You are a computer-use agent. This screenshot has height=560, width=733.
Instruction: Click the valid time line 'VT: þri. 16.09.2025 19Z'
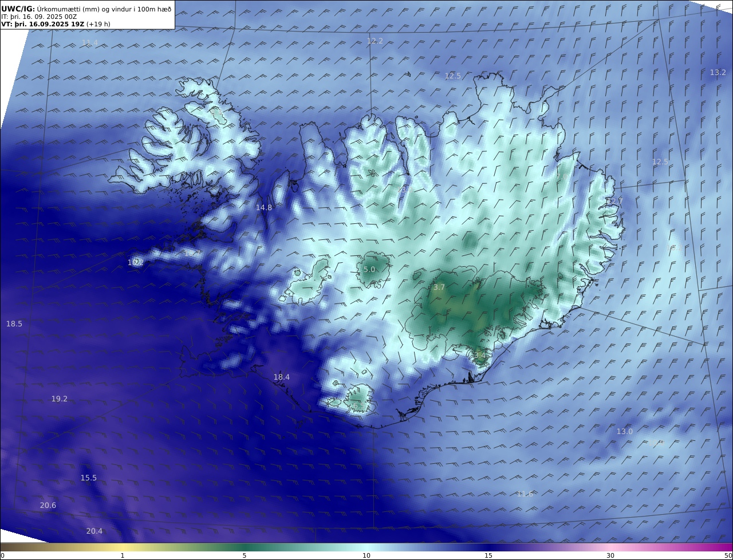pyautogui.click(x=43, y=24)
